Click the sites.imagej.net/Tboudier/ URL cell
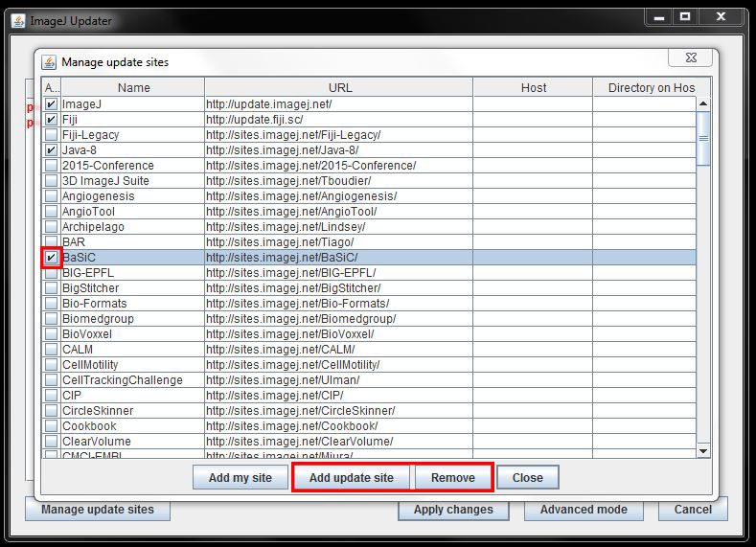This screenshot has height=547, width=756. tap(338, 181)
